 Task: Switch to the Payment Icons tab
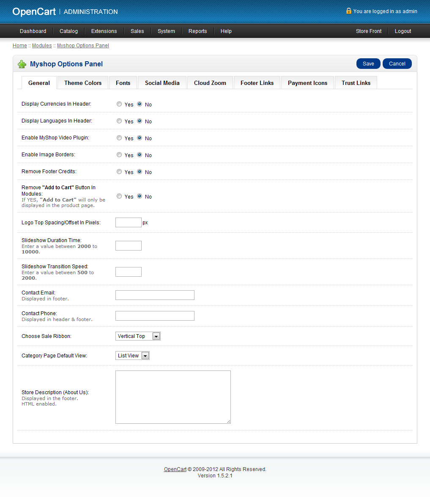click(x=307, y=83)
